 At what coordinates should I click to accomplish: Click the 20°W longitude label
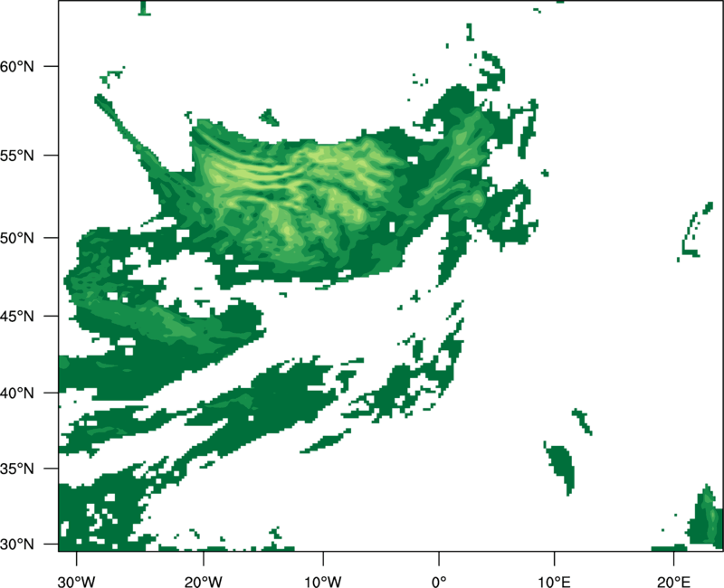click(x=203, y=582)
